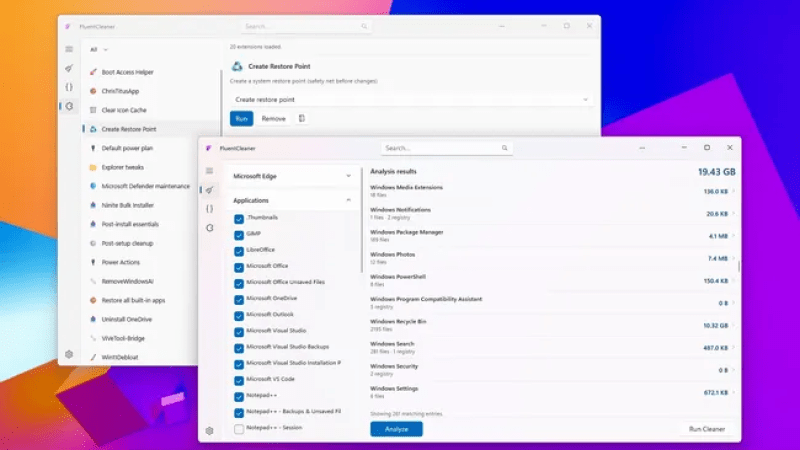Open Windows Security result entry
The image size is (800, 450).
point(553,370)
